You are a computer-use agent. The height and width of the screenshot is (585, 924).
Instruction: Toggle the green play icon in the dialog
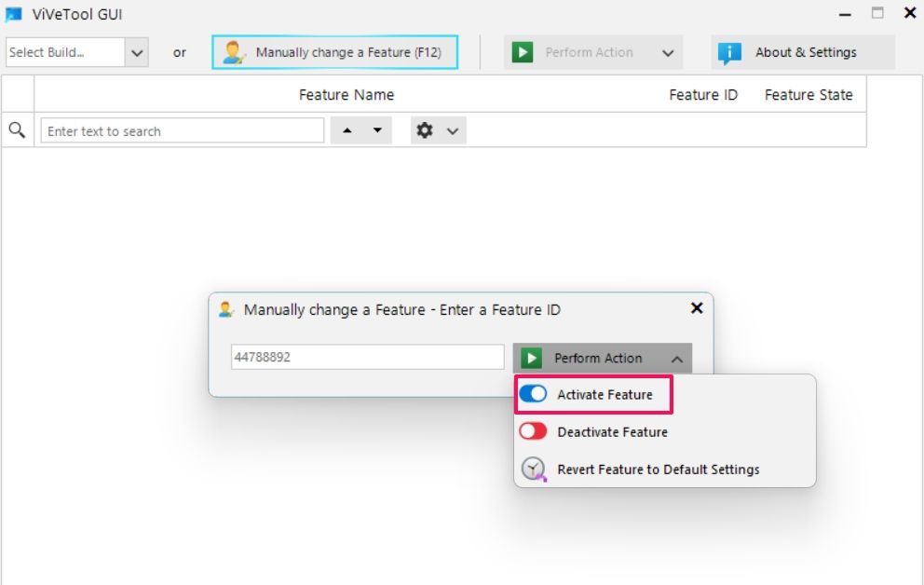tap(532, 358)
